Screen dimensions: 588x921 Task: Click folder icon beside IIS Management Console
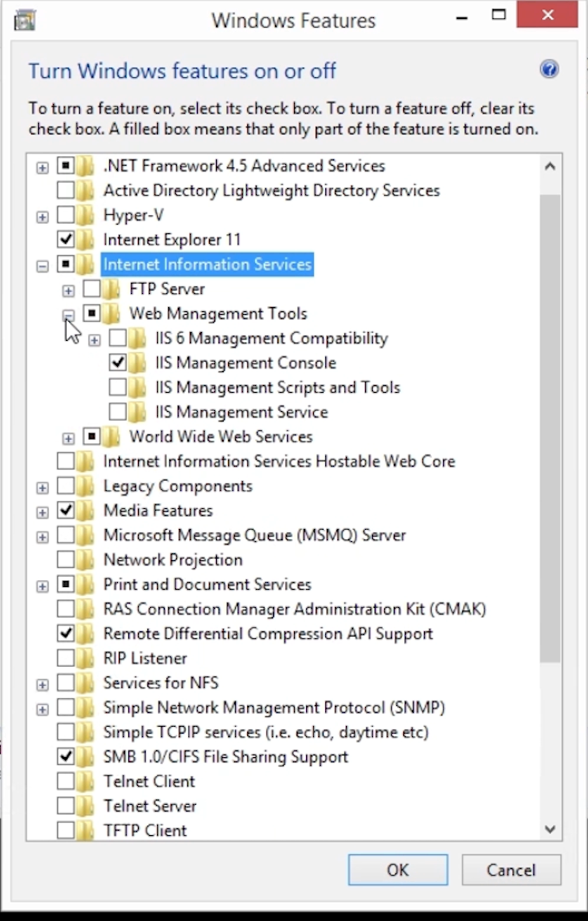point(137,363)
